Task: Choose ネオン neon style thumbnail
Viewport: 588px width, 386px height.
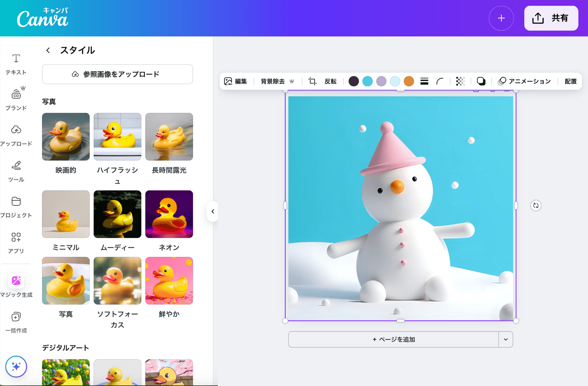Action: [x=169, y=214]
